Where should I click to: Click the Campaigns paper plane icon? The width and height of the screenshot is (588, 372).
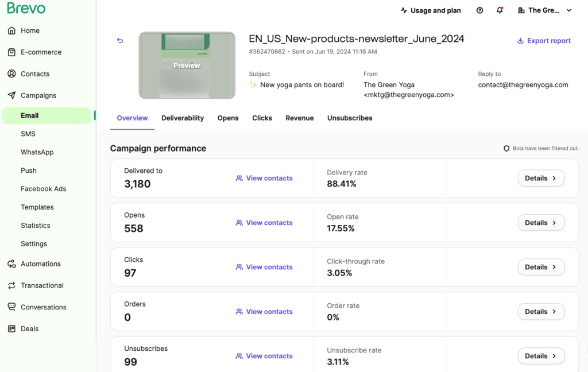[11, 95]
